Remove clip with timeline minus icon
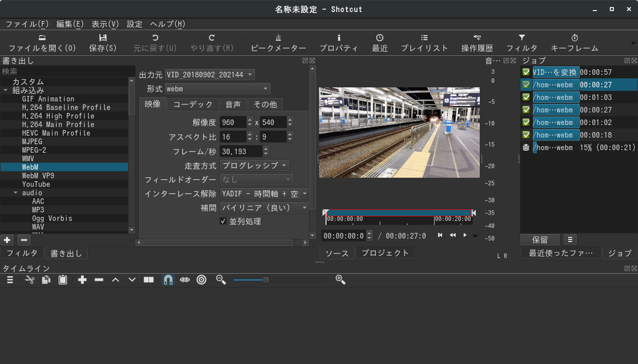 [x=99, y=280]
